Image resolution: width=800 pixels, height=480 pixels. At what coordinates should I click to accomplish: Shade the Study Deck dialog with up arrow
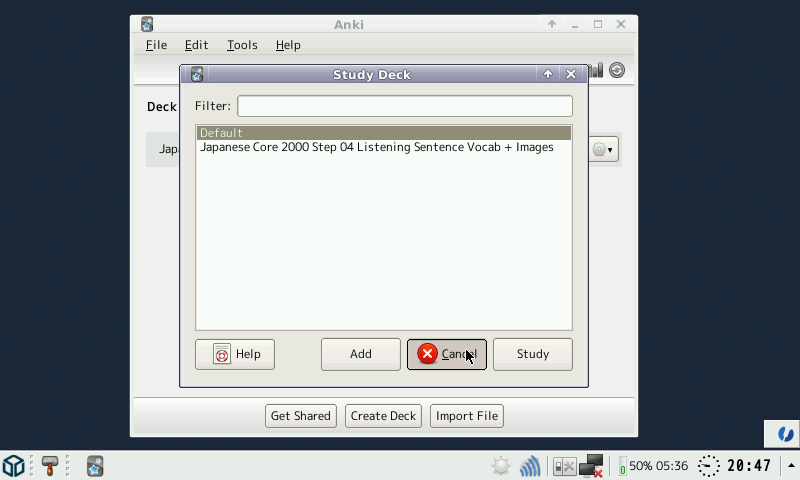tap(547, 74)
